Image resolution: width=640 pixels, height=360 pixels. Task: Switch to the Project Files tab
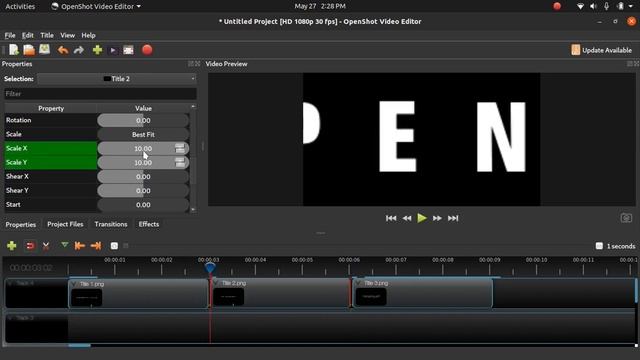tap(65, 224)
